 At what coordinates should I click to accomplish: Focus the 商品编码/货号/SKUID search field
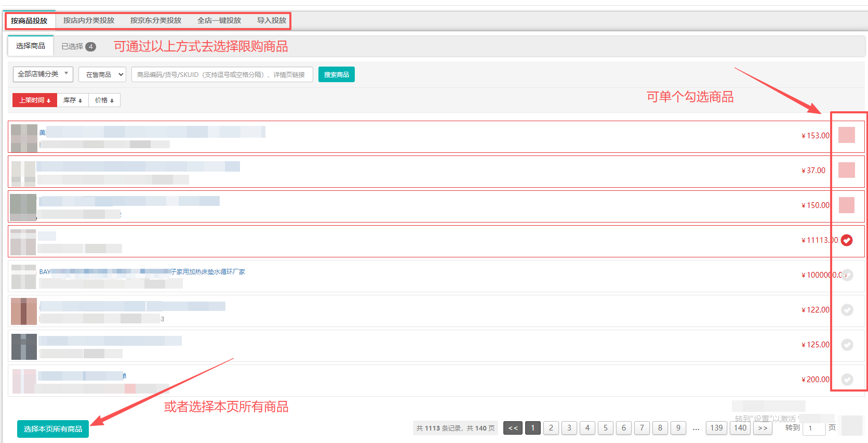tap(222, 74)
